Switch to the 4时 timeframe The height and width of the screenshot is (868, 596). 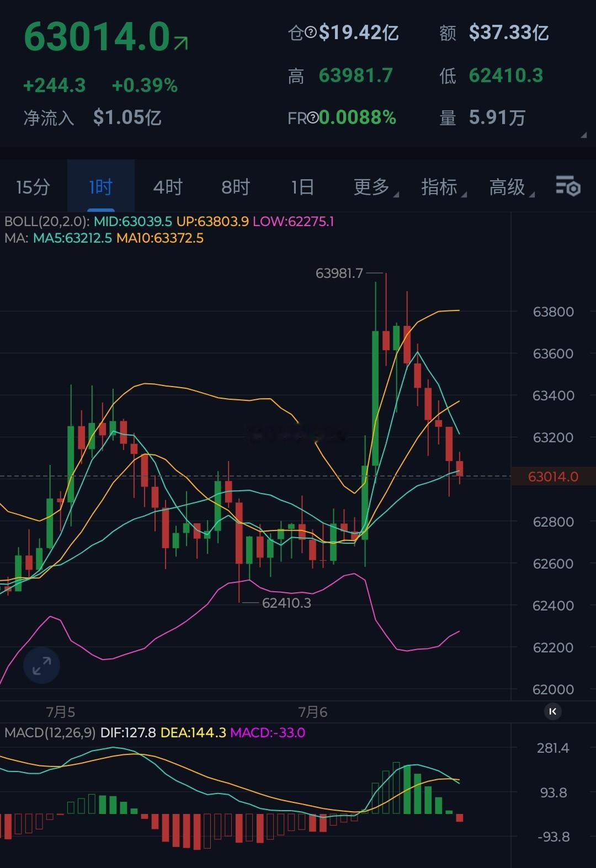tap(168, 187)
